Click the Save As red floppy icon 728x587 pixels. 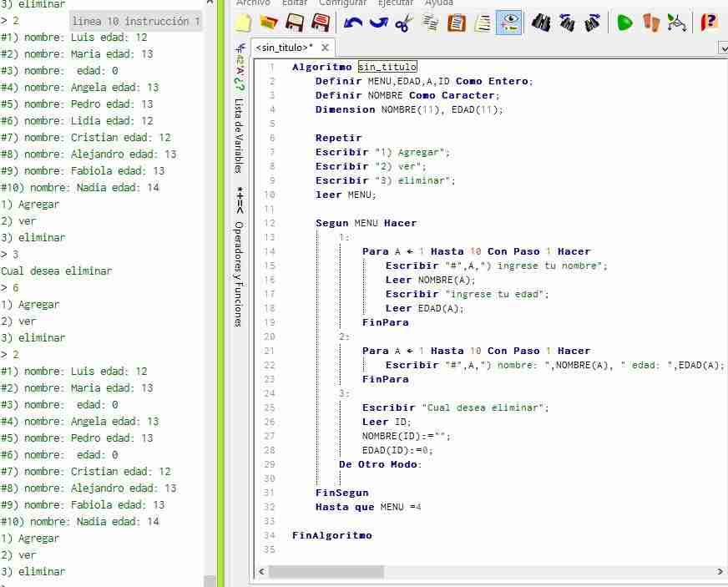(321, 23)
